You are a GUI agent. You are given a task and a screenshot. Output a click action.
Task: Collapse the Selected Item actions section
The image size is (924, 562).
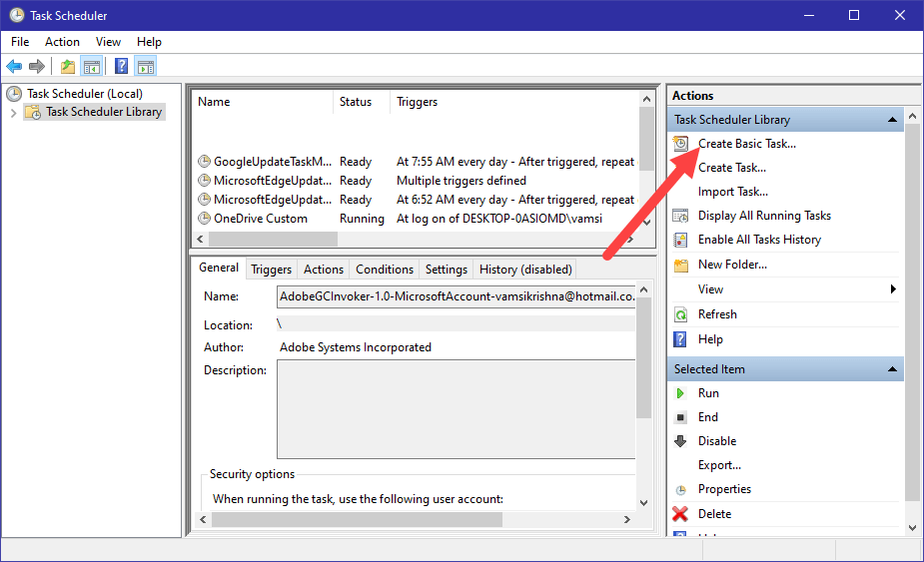(892, 369)
